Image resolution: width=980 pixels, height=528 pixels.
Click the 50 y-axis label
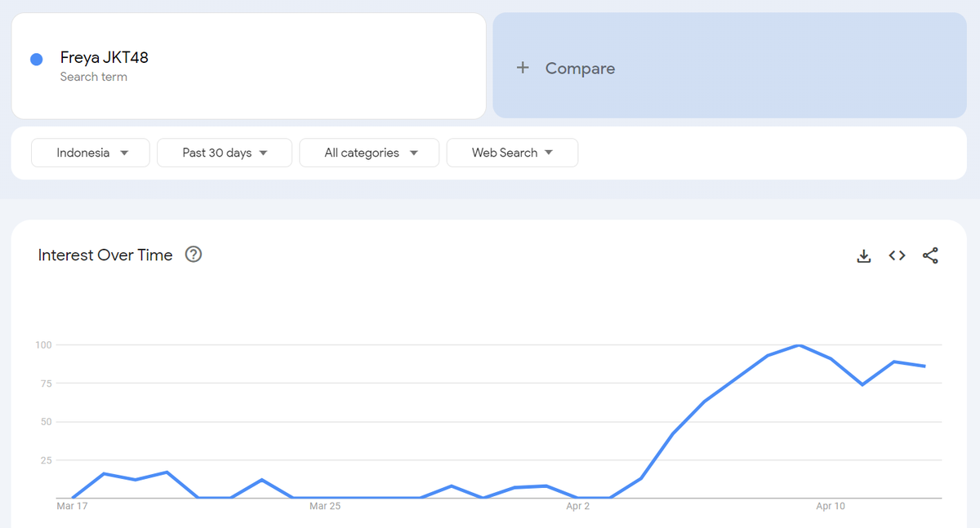[x=46, y=422]
